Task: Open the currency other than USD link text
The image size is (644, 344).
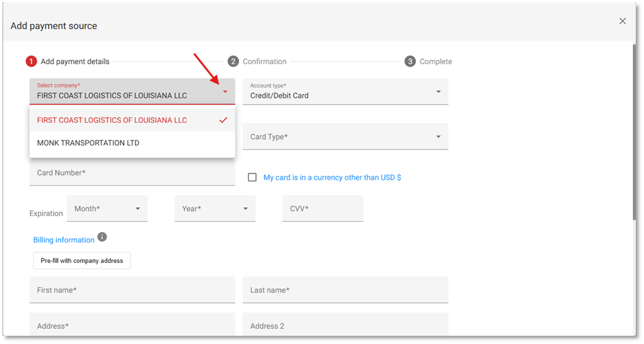Action: coord(332,177)
